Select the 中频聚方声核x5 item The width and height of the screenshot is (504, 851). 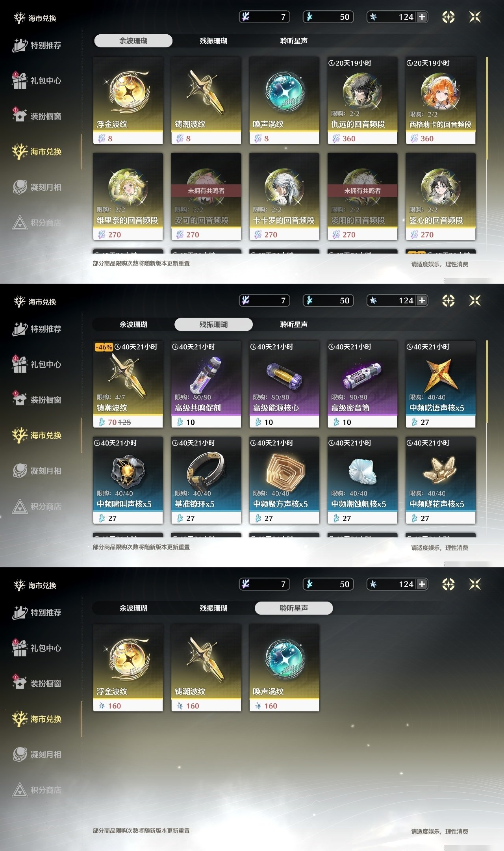coord(284,480)
